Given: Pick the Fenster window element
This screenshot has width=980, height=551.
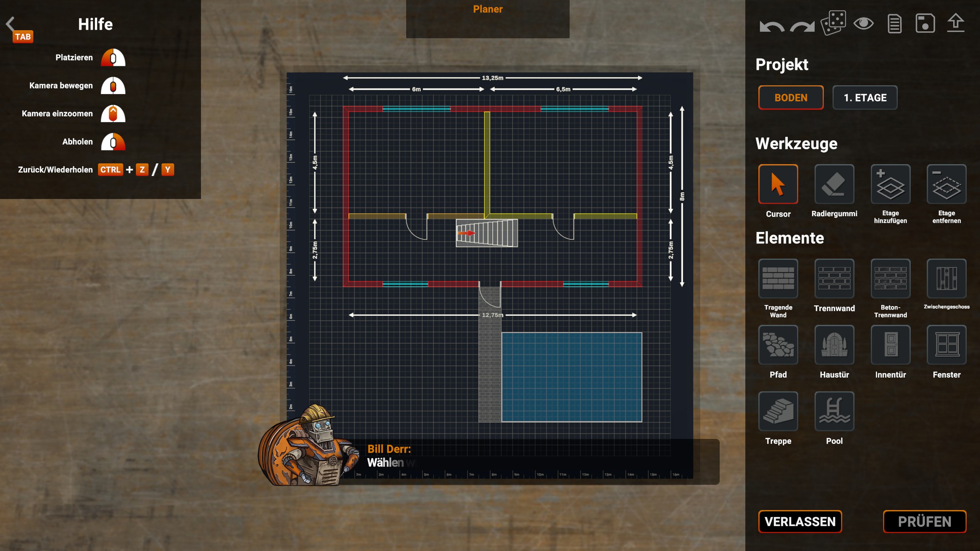Looking at the screenshot, I should click(946, 345).
